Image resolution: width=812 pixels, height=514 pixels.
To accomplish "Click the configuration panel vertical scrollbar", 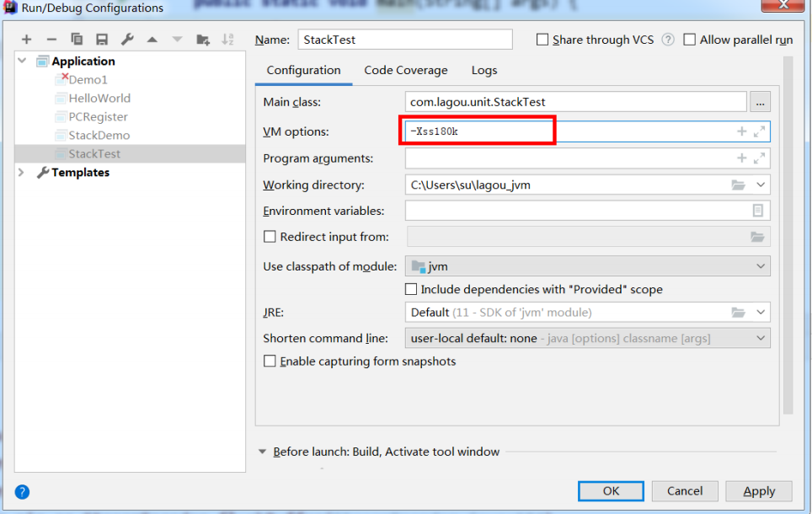I will point(788,236).
